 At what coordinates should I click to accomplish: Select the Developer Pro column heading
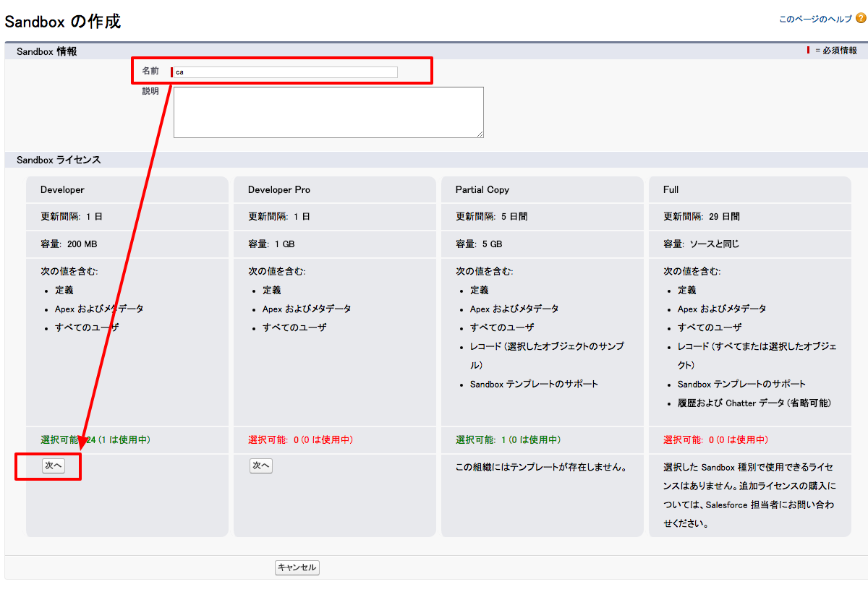click(279, 190)
